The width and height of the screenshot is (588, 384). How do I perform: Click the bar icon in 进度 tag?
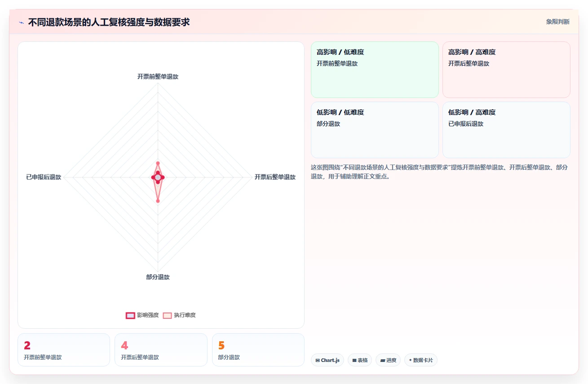(x=383, y=360)
